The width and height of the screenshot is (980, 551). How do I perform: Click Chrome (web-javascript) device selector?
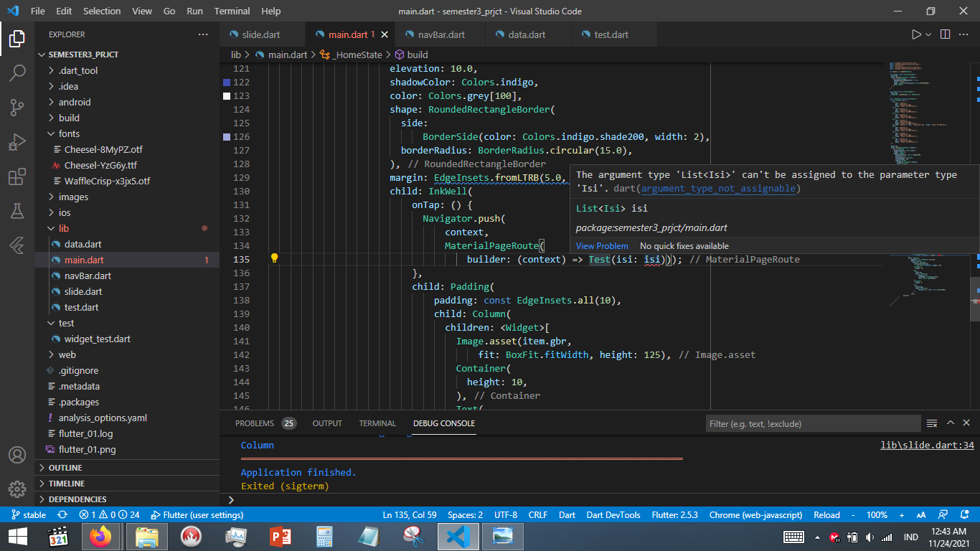[755, 515]
